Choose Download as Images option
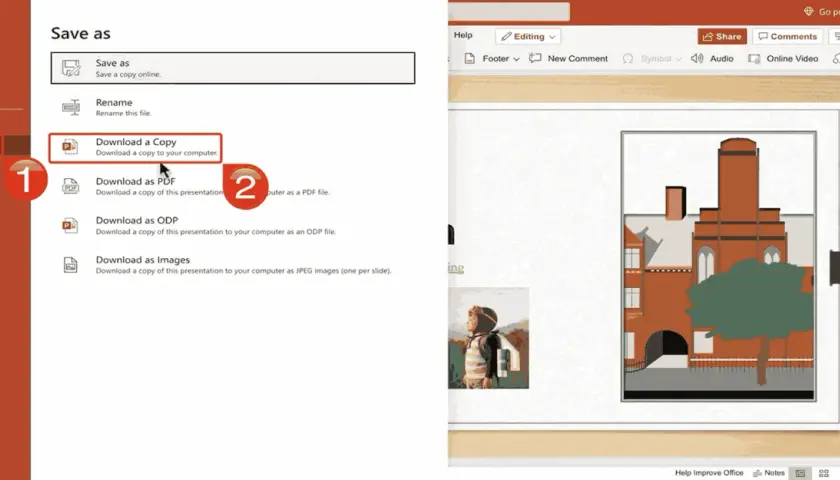The width and height of the screenshot is (840, 480). [233, 265]
